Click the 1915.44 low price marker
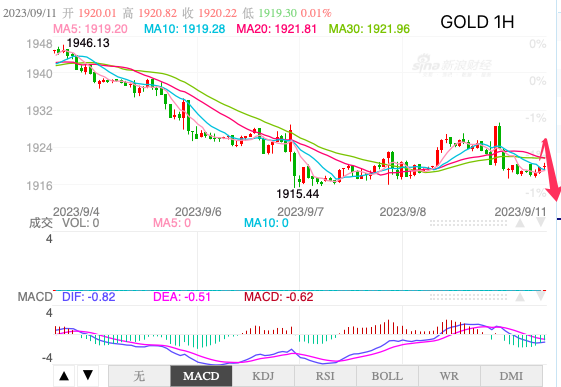 coord(298,194)
